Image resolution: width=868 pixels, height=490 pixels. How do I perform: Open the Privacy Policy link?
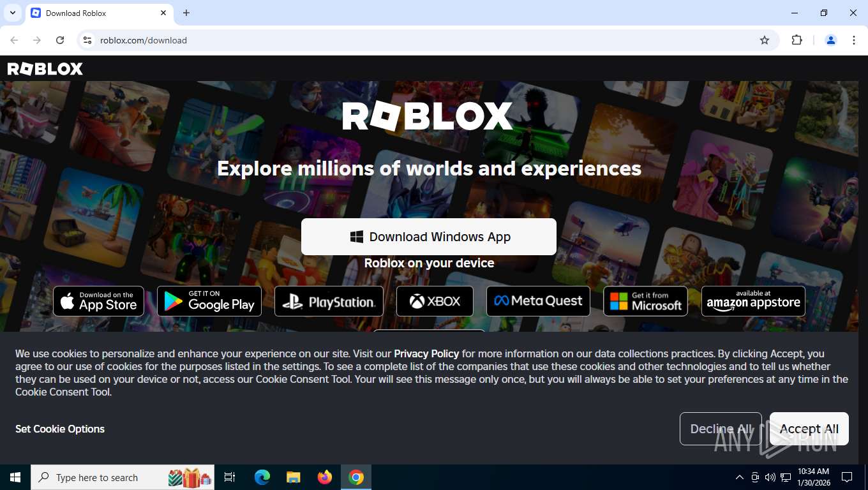(426, 353)
